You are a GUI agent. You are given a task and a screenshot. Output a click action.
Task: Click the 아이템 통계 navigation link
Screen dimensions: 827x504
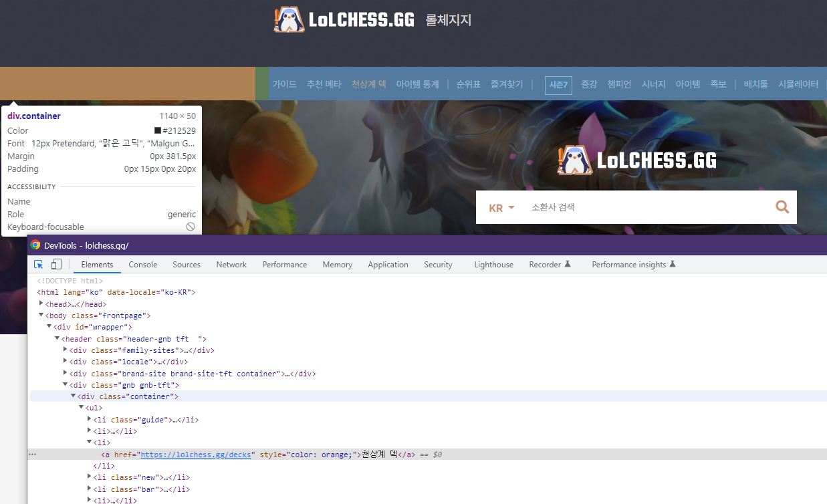coord(417,84)
